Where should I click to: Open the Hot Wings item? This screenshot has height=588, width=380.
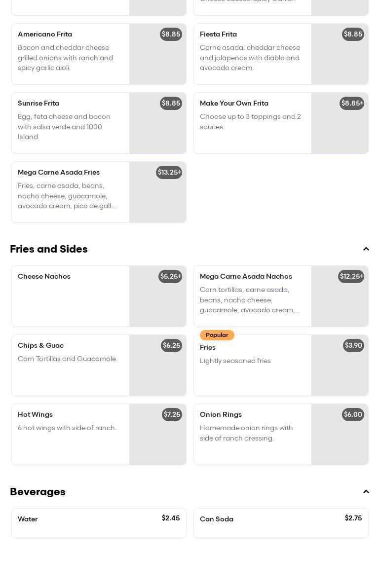tap(70, 434)
